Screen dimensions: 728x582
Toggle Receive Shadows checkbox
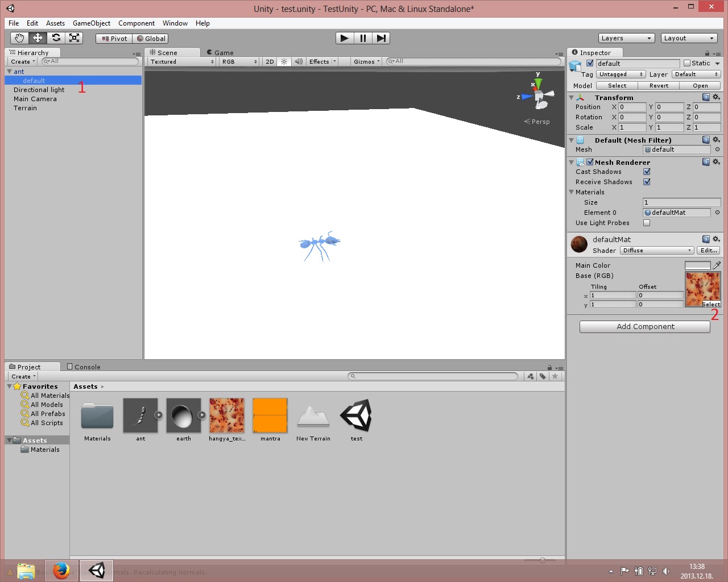click(x=647, y=182)
